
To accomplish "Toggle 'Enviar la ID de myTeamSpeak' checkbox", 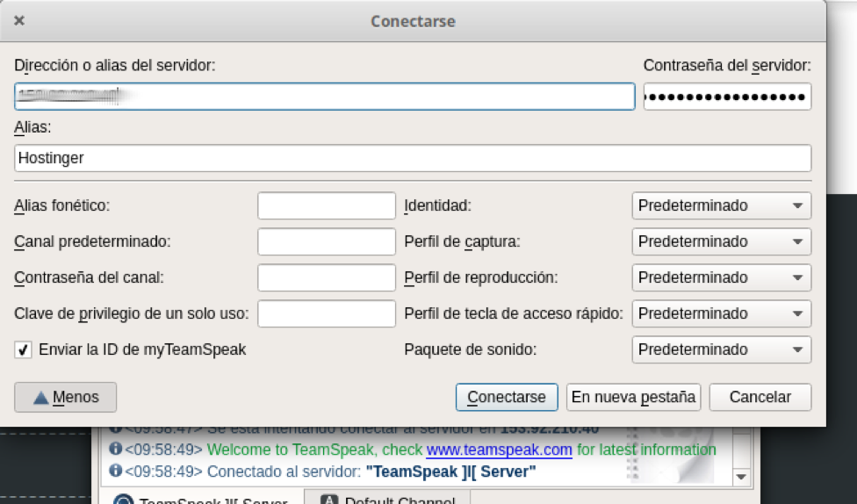I will [x=24, y=349].
